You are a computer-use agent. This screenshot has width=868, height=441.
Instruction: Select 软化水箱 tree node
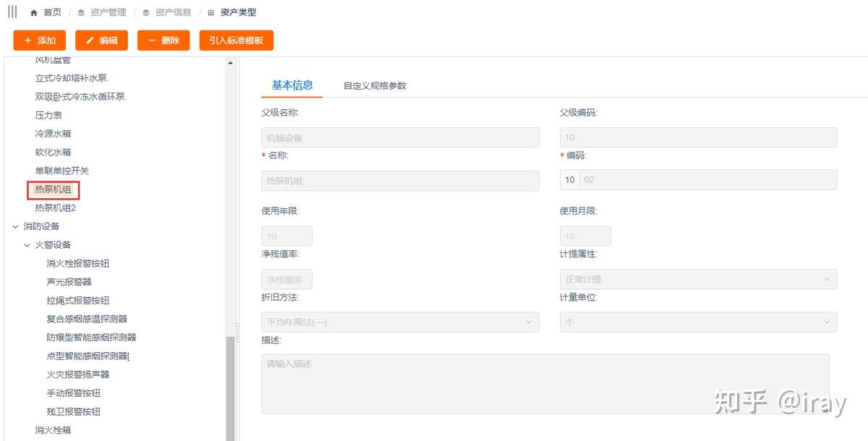click(x=53, y=153)
